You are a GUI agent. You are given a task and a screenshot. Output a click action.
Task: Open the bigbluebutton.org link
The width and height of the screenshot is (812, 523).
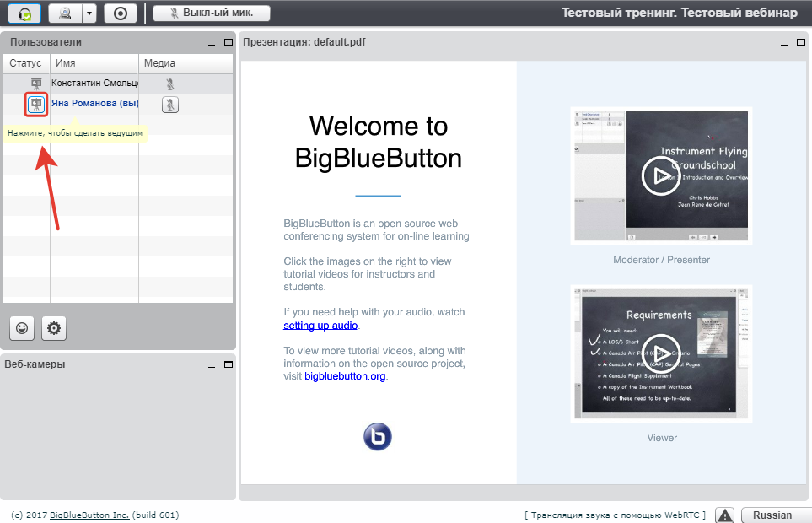tap(345, 376)
